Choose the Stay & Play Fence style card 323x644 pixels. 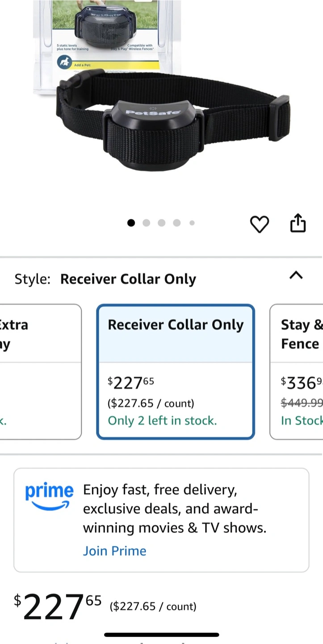point(297,372)
